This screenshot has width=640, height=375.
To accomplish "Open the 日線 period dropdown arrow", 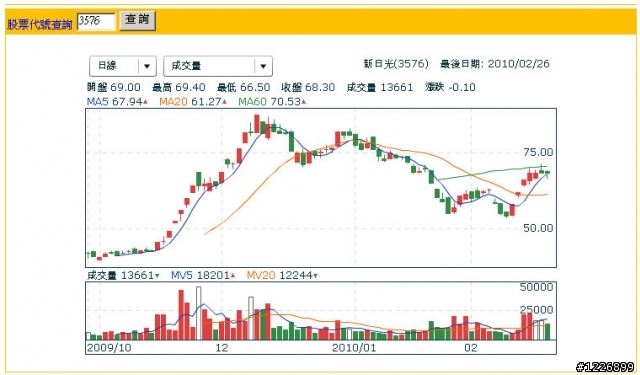I will (x=147, y=66).
